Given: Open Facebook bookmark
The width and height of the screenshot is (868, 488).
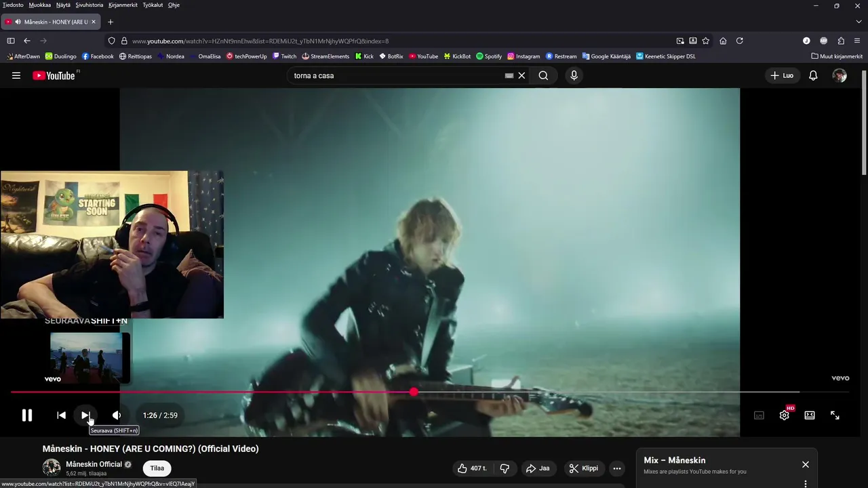Looking at the screenshot, I should pyautogui.click(x=98, y=56).
